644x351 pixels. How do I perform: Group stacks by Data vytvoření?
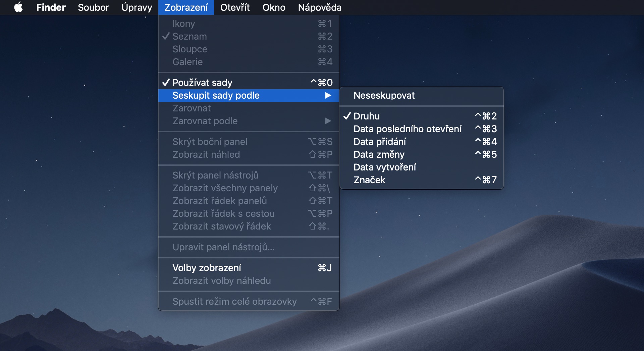(x=421, y=167)
